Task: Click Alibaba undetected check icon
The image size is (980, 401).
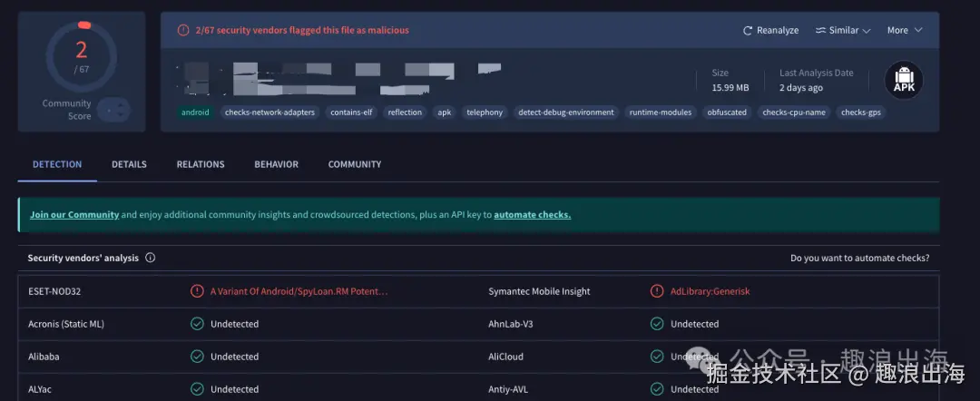Action: pos(197,357)
